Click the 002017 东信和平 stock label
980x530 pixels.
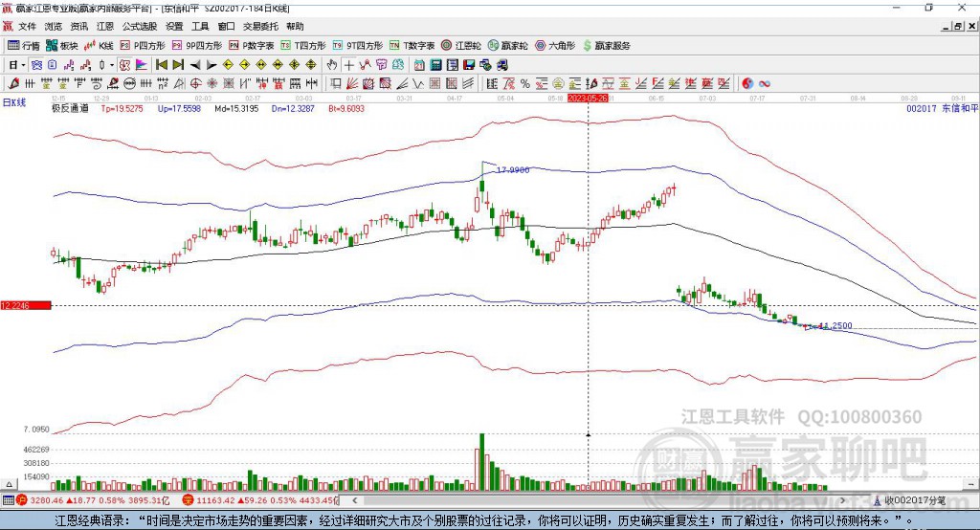click(x=942, y=108)
